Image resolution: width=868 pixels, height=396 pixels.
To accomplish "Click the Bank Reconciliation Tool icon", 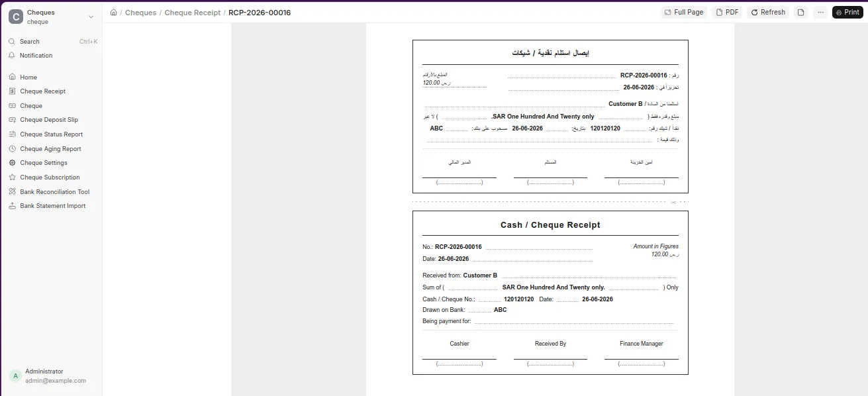I will tap(13, 192).
